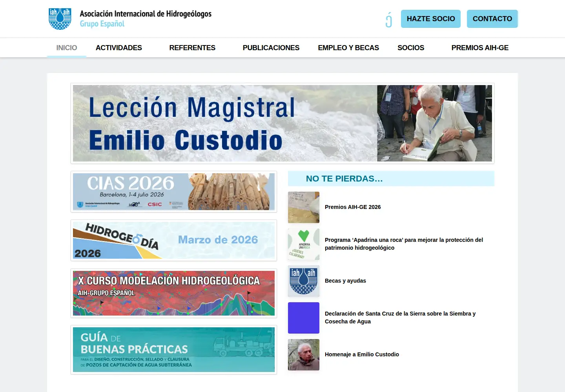The width and height of the screenshot is (565, 392).
Task: Open the X Curso Modelación Hidrogeológica banner
Action: 174,293
